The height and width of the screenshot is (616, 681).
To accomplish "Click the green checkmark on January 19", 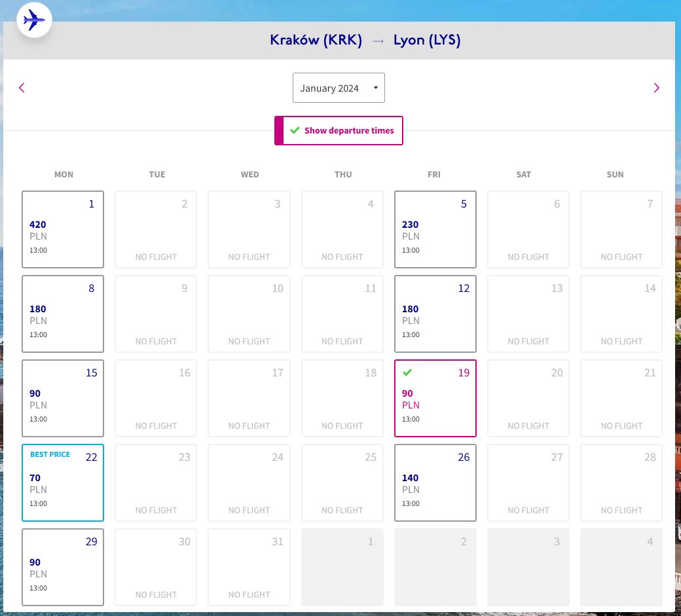I will pyautogui.click(x=407, y=372).
